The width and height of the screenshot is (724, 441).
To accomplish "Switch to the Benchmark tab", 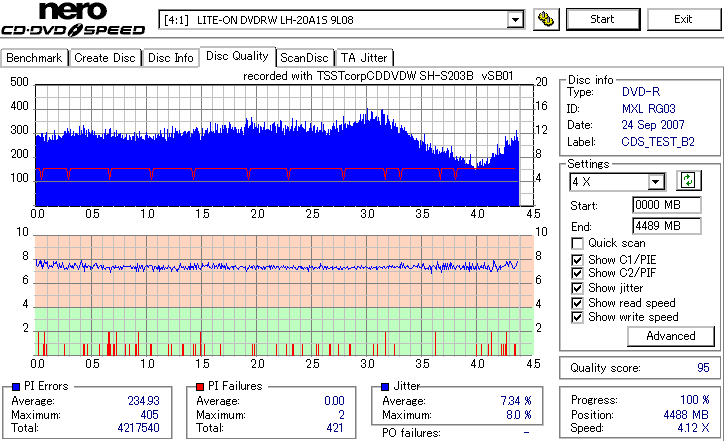I will (34, 58).
